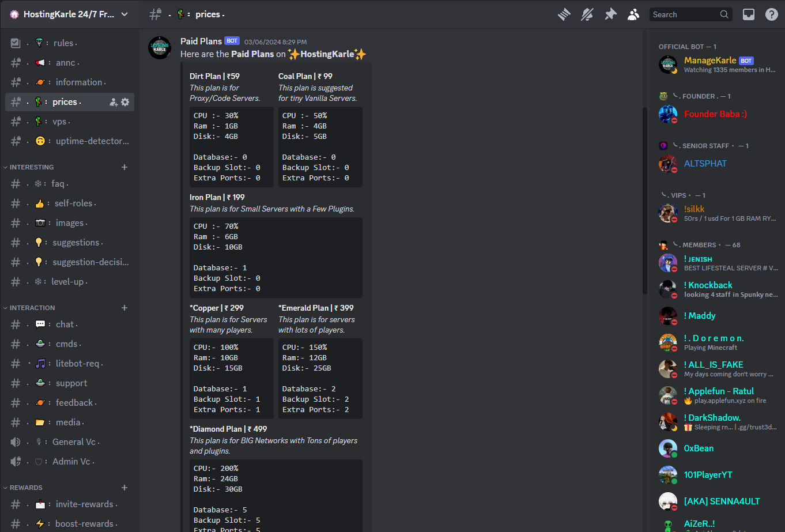Toggle the member list visibility
The height and width of the screenshot is (532, 785).
633,14
